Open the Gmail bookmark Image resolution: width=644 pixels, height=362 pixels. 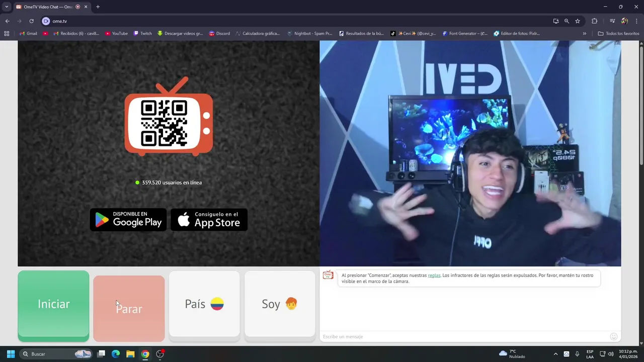point(28,34)
